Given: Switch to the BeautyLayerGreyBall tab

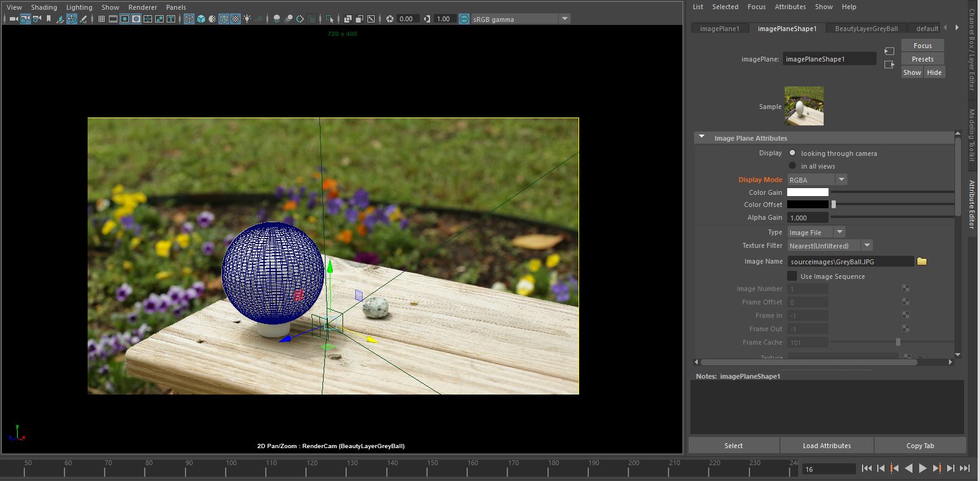Looking at the screenshot, I should 866,29.
